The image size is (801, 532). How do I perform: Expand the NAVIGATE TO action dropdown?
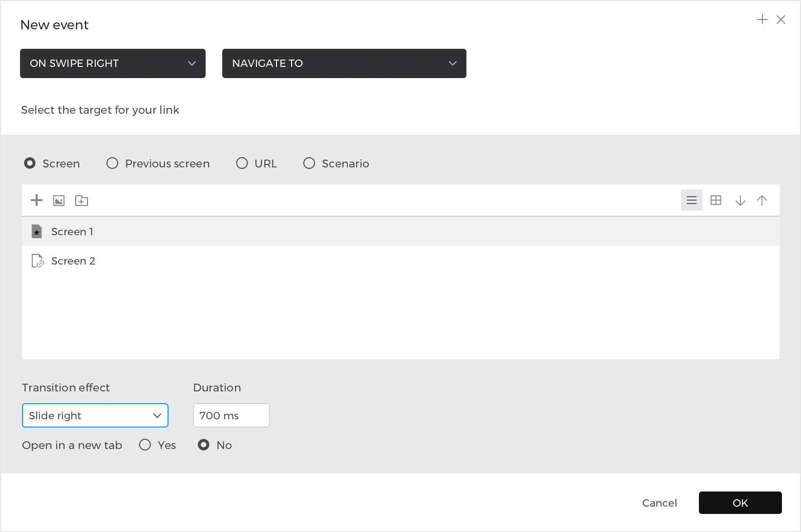(x=344, y=63)
